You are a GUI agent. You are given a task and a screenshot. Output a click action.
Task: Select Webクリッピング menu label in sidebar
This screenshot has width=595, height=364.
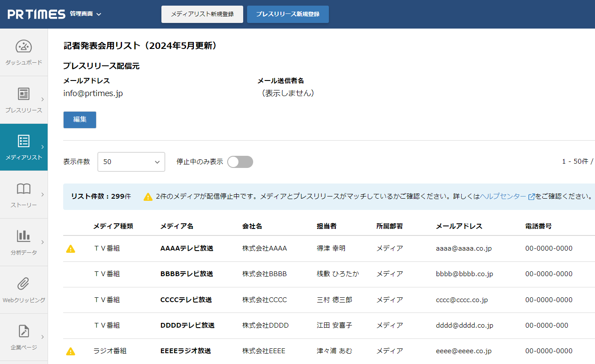coord(24,300)
